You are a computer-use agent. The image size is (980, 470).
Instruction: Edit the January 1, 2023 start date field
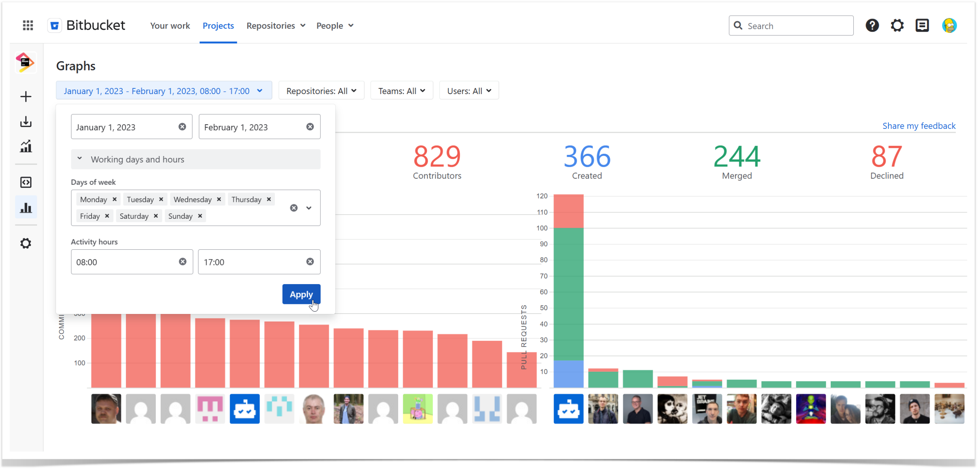132,127
